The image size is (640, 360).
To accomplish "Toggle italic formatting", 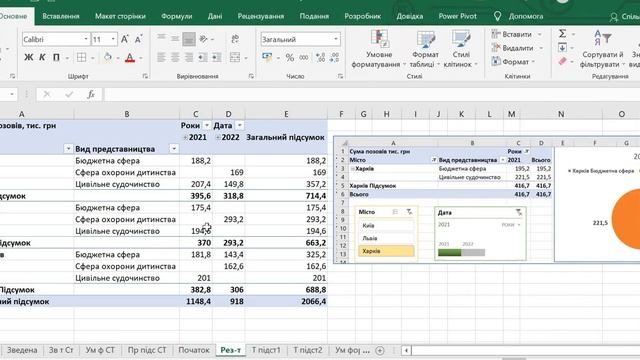I will (x=42, y=57).
